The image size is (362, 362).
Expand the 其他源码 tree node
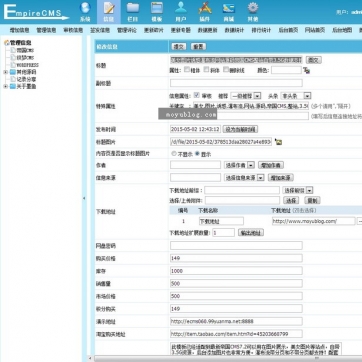5,72
